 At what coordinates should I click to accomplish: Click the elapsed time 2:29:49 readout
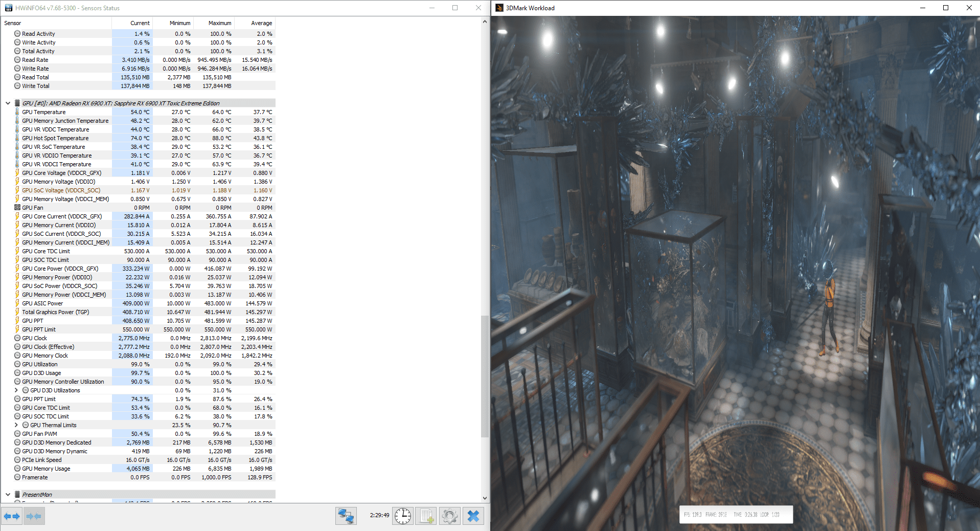[379, 516]
